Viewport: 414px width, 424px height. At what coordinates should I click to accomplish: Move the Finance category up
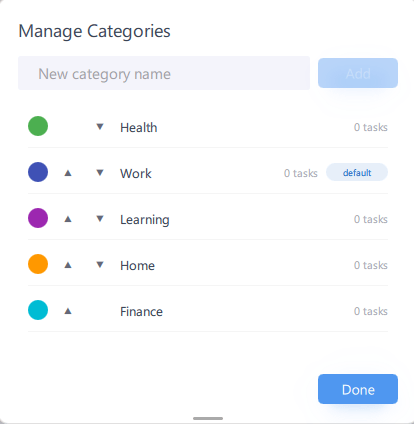(x=68, y=311)
